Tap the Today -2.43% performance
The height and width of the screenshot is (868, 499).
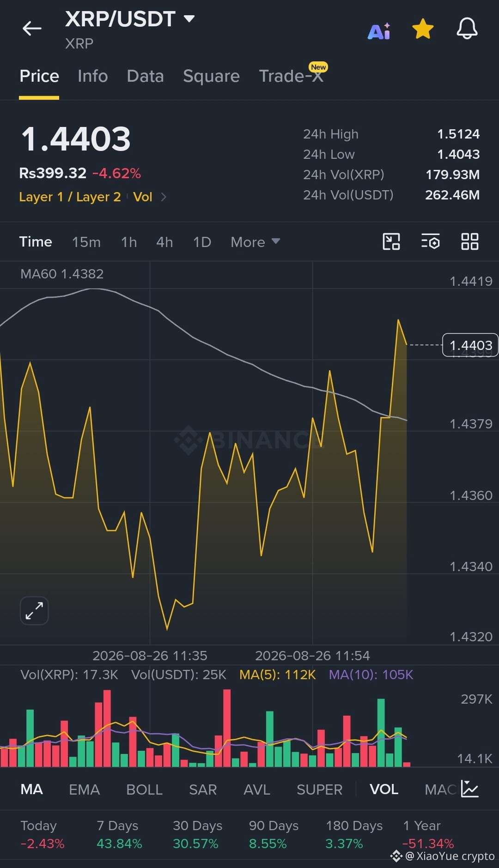point(43,835)
